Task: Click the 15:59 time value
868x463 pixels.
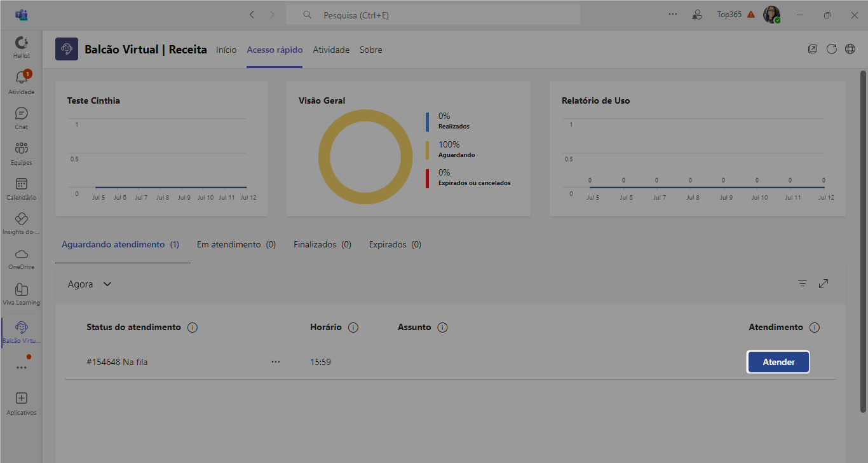Action: tap(320, 362)
